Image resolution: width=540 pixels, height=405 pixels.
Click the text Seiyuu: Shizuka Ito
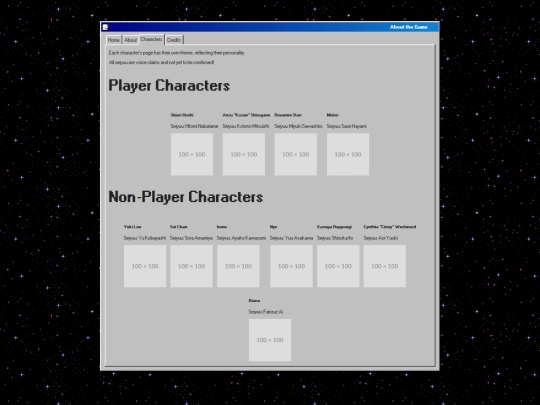(x=335, y=238)
